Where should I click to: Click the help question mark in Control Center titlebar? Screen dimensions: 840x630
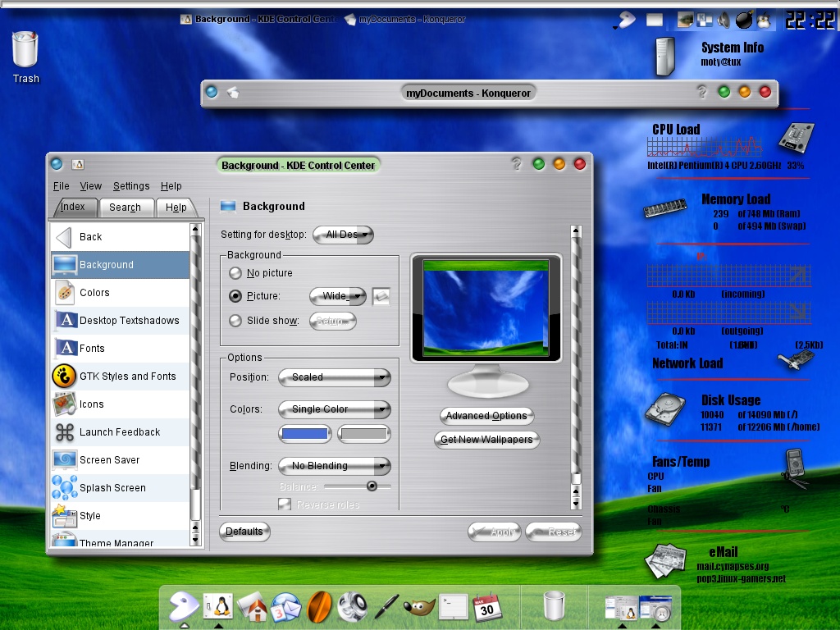click(516, 164)
